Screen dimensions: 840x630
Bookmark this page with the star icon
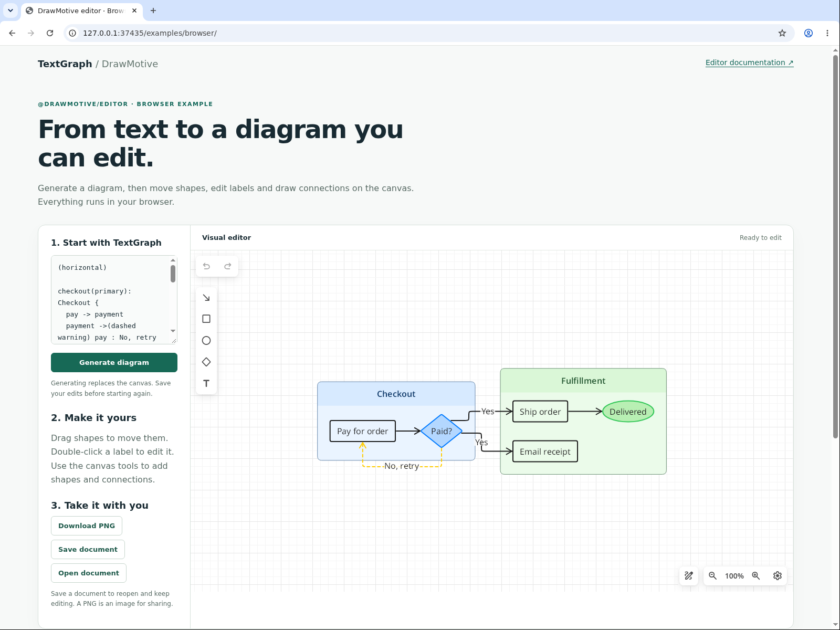[x=782, y=33]
